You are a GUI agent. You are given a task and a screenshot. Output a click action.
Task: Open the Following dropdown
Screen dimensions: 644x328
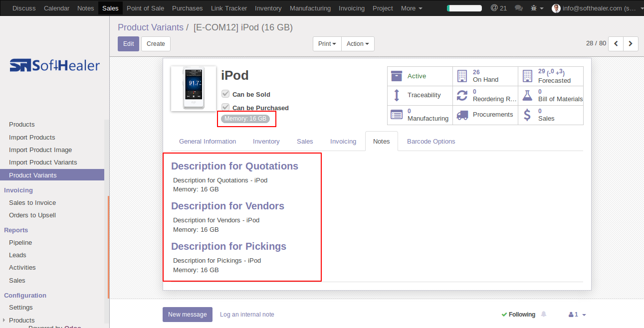[518, 315]
